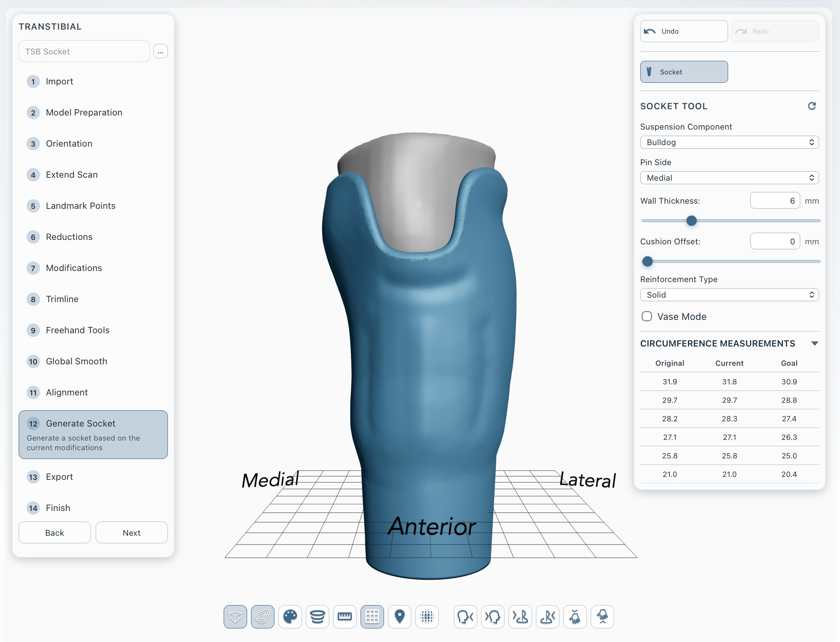Go to step 2 Model Preparation
Image resolution: width=840 pixels, height=642 pixels.
click(93, 112)
